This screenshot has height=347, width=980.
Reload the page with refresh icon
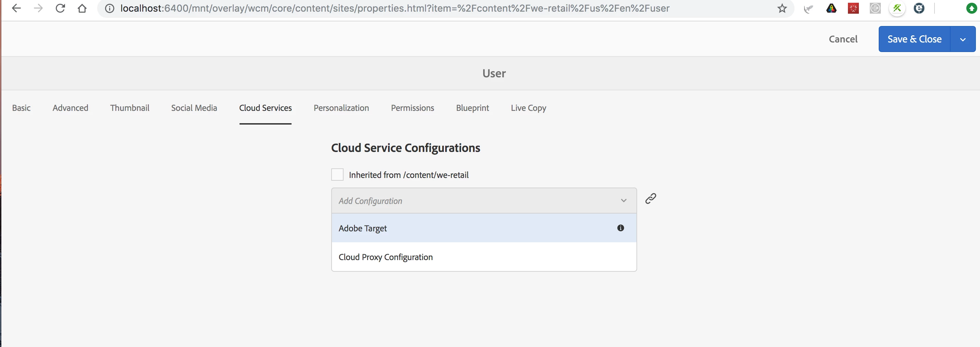[x=60, y=8]
